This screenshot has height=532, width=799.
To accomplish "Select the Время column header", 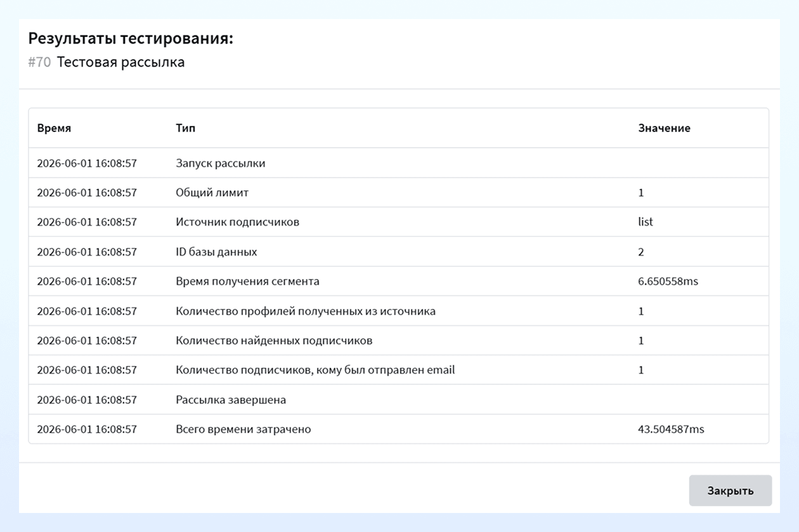I will 54,128.
